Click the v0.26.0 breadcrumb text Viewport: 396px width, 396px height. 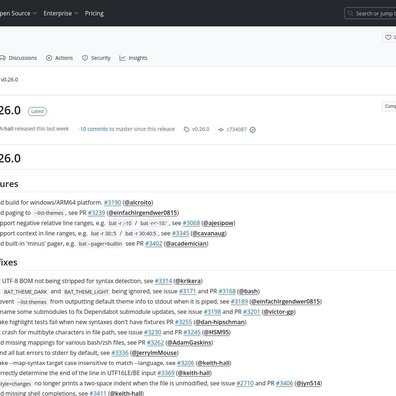(x=9, y=80)
